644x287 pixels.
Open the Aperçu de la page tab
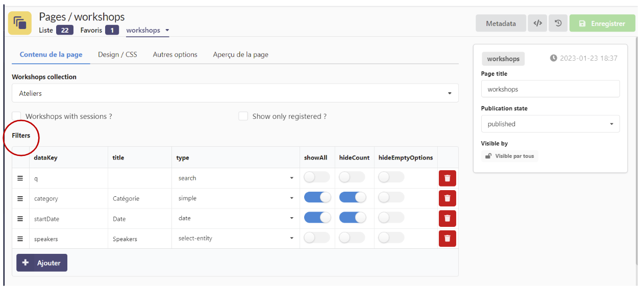pos(240,55)
